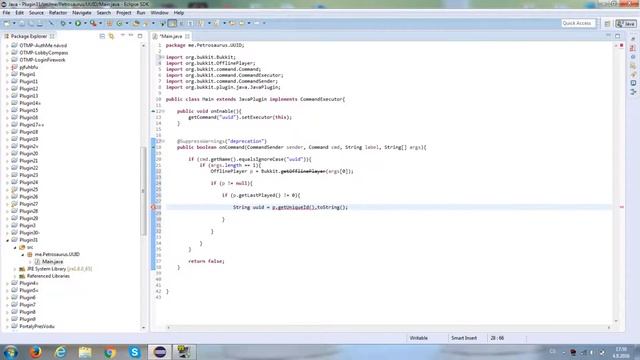Switch to the Java perspective button

click(626, 24)
